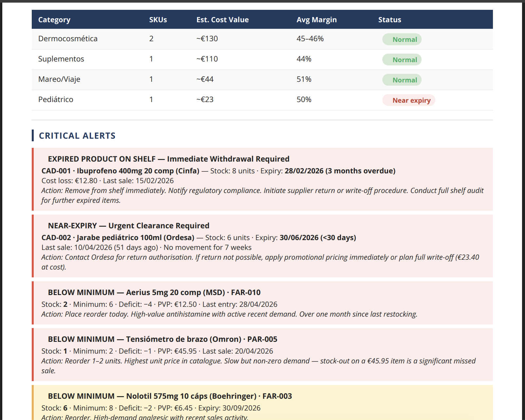Click the Category column header
This screenshot has width=525, height=420.
point(54,20)
